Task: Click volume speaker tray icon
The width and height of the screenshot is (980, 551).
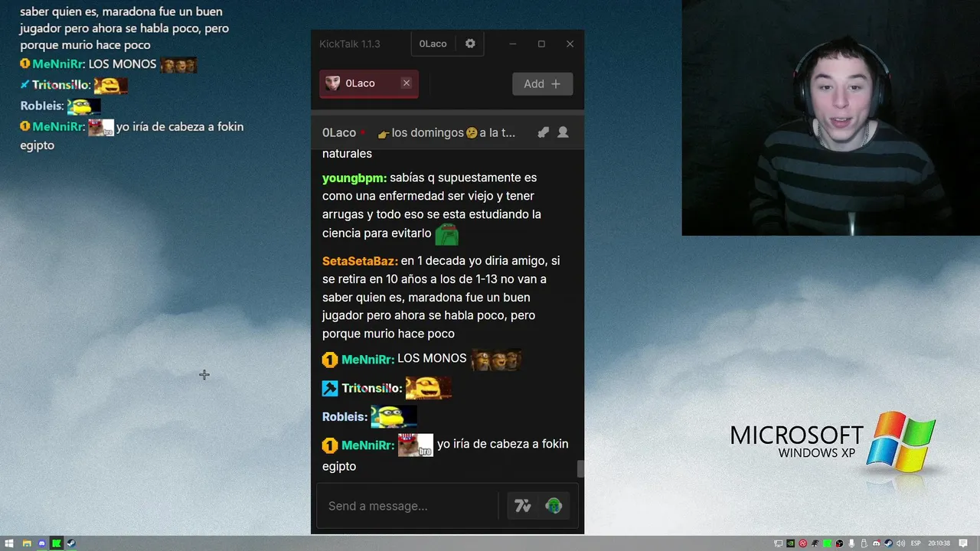Action: point(900,543)
